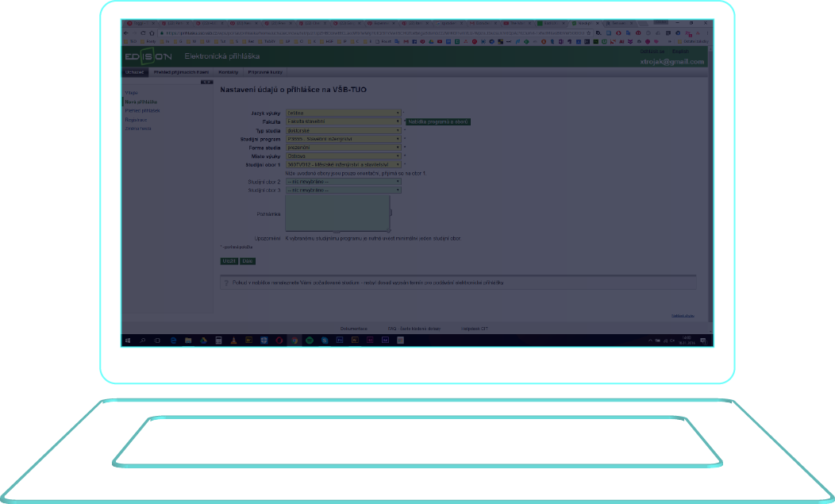Click the Odhlásit se link
Screen dimensions: 835x504
tap(652, 52)
